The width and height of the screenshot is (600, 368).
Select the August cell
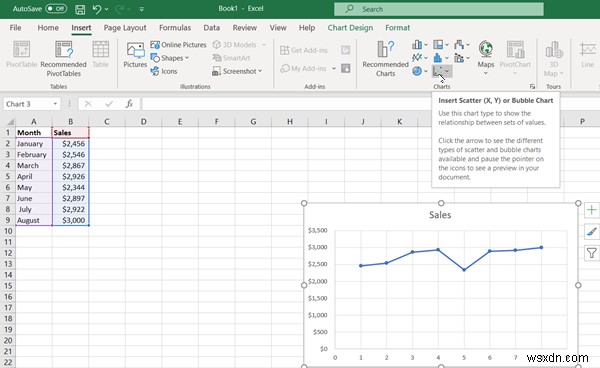coord(34,220)
